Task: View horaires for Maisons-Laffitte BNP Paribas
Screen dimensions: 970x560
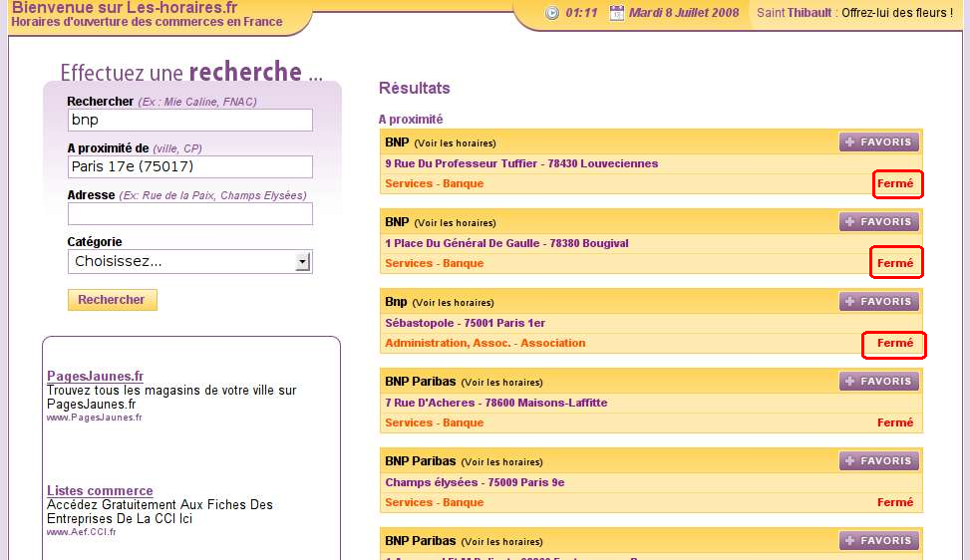Action: point(501,383)
